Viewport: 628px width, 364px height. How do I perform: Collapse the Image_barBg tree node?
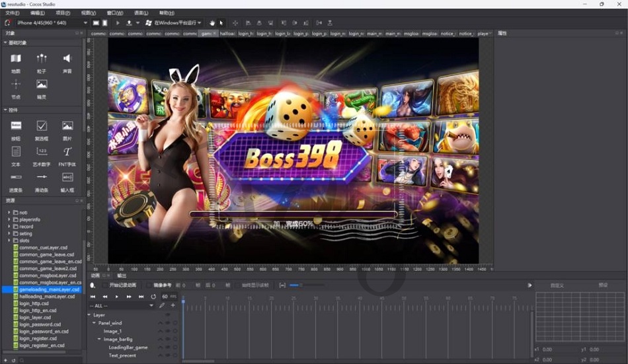point(99,339)
